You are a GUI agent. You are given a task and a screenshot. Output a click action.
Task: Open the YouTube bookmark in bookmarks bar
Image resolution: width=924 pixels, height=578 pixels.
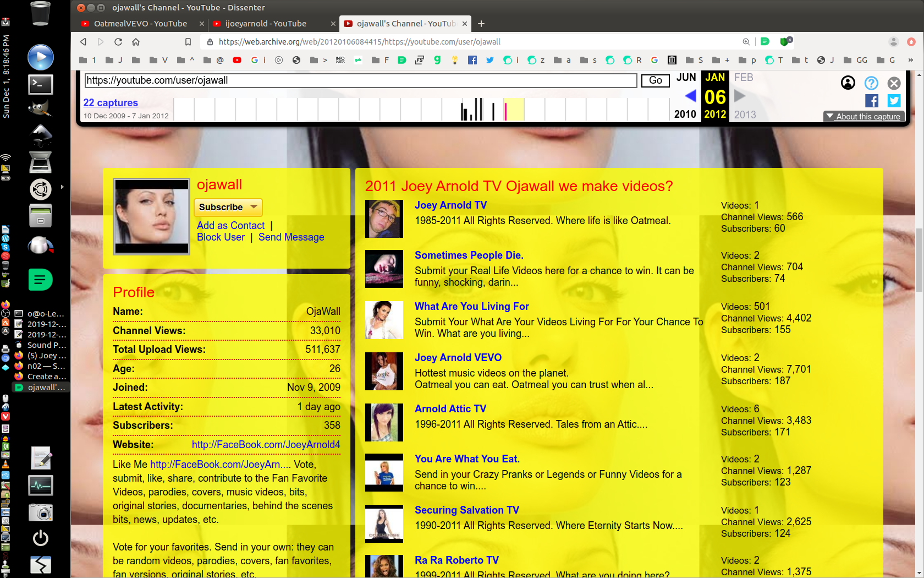point(237,60)
